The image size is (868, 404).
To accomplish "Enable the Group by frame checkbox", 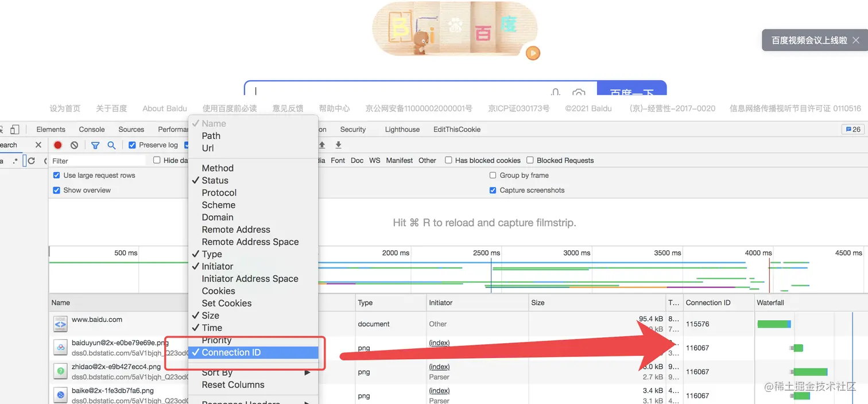I will pos(493,175).
